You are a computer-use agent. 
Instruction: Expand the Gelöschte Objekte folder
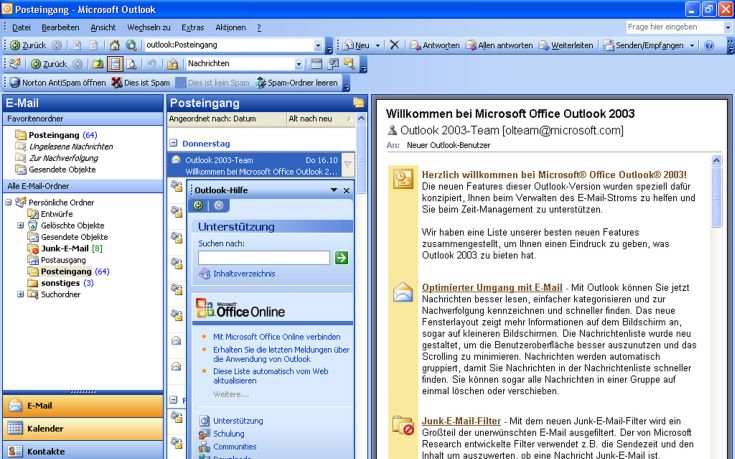[20, 226]
